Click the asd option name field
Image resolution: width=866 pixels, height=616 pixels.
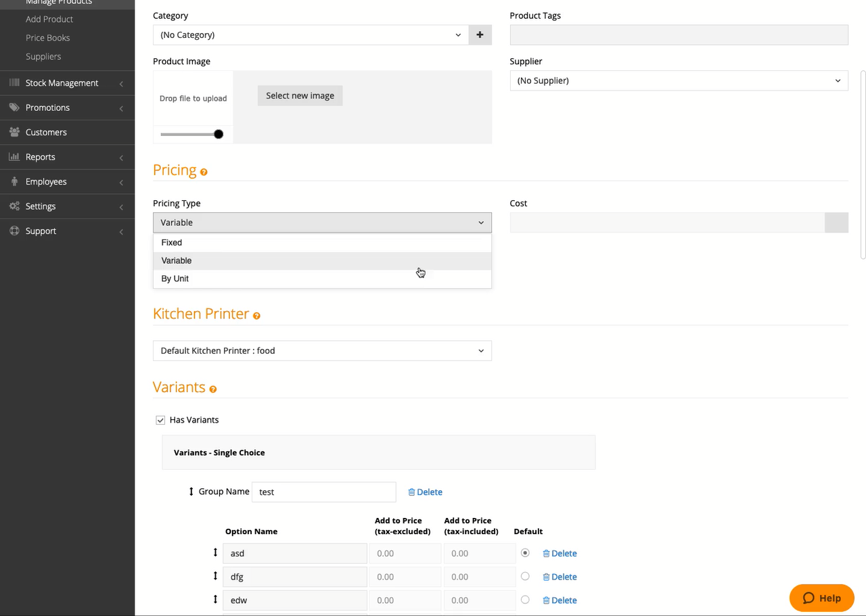coord(295,553)
